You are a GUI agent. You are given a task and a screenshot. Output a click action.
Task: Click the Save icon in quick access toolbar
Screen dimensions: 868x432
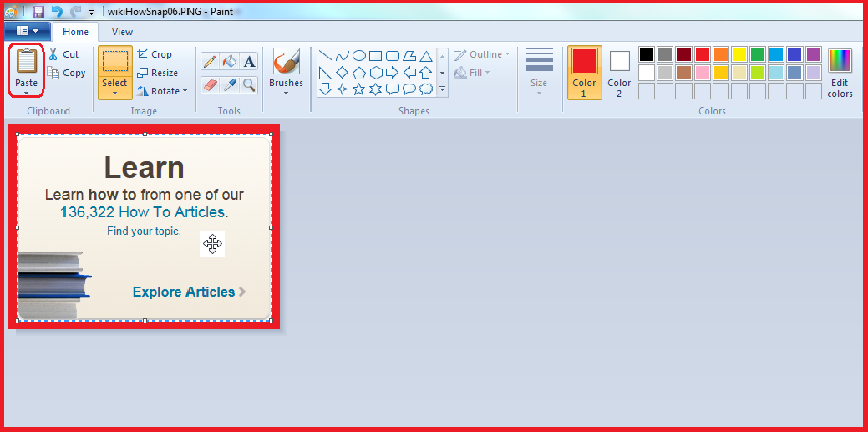coord(38,11)
